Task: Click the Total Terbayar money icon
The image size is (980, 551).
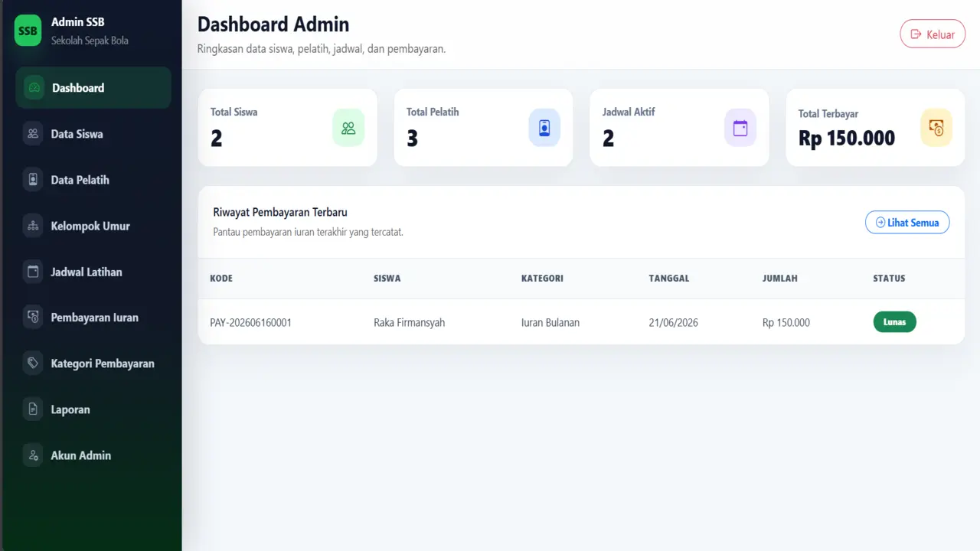Action: pos(936,128)
